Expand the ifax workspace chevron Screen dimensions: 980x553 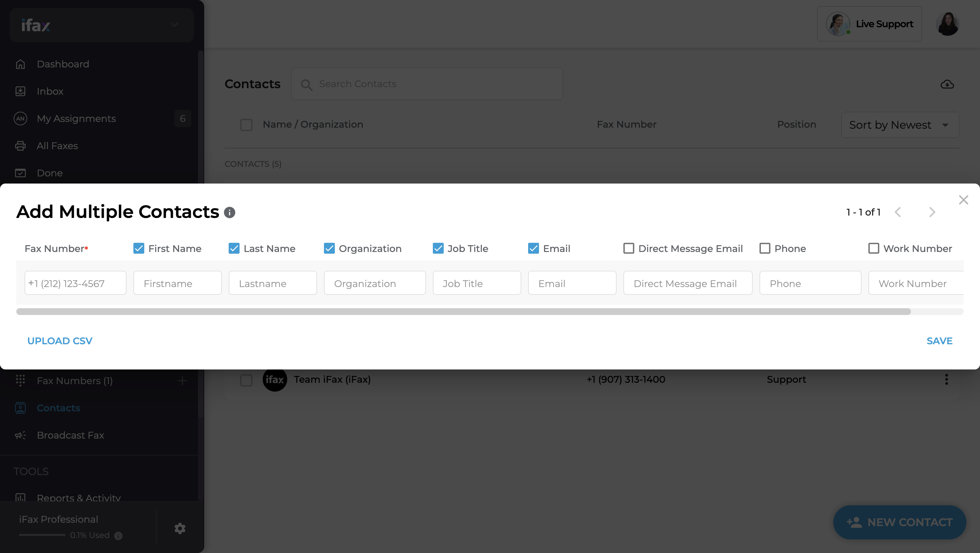tap(174, 25)
